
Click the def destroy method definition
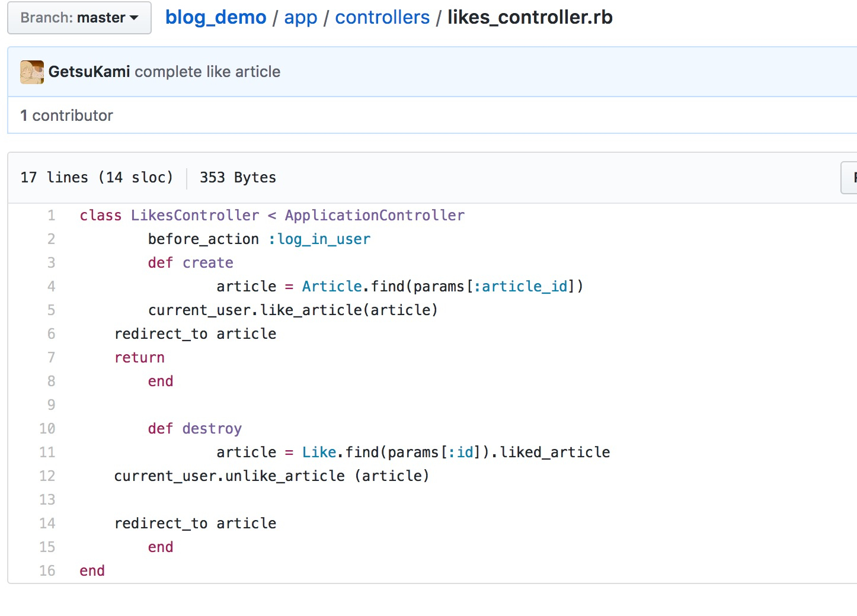coord(195,428)
